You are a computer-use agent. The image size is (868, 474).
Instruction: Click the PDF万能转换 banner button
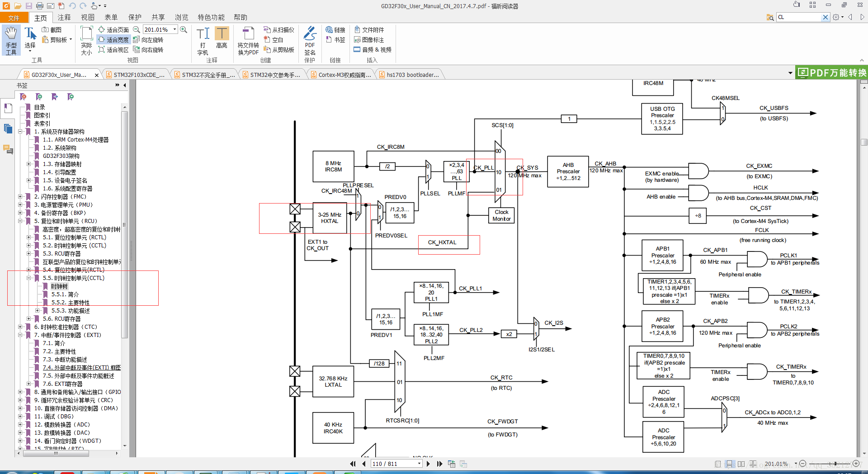831,72
